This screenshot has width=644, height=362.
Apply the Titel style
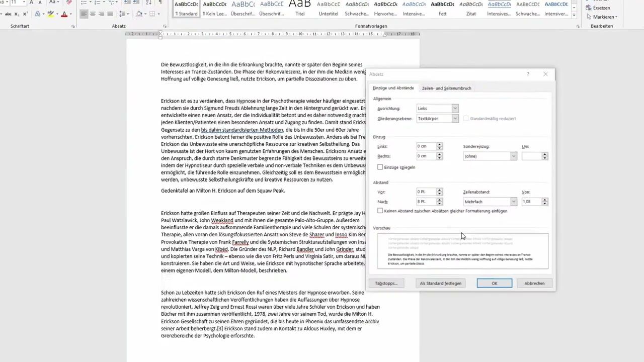[x=300, y=9]
